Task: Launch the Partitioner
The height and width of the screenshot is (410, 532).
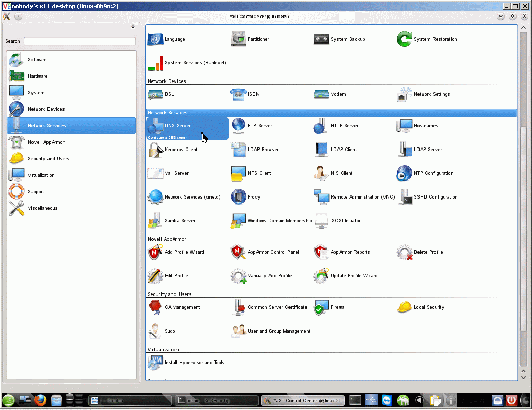Action: pyautogui.click(x=250, y=39)
